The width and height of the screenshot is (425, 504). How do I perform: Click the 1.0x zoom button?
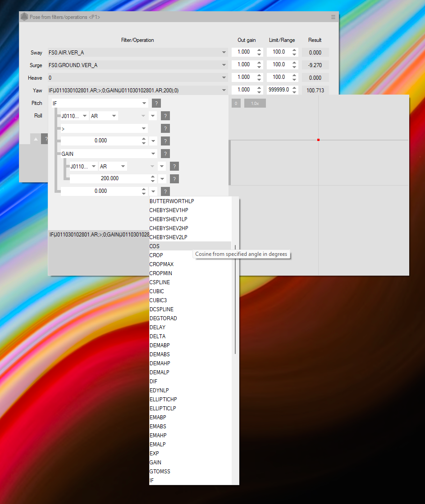(x=255, y=104)
